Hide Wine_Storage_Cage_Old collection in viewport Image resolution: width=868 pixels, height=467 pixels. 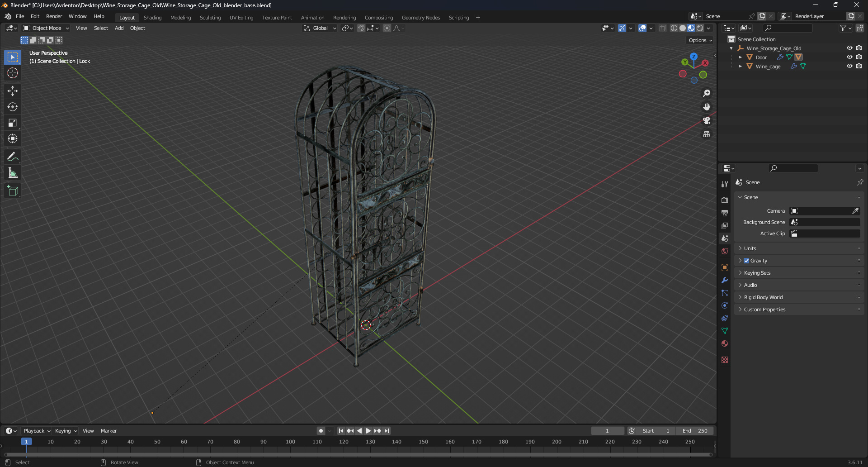849,48
